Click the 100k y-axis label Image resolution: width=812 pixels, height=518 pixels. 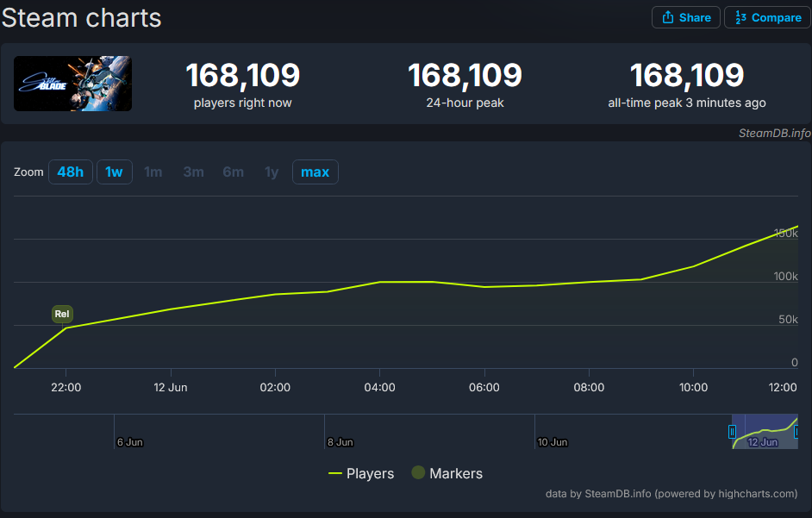tap(785, 277)
